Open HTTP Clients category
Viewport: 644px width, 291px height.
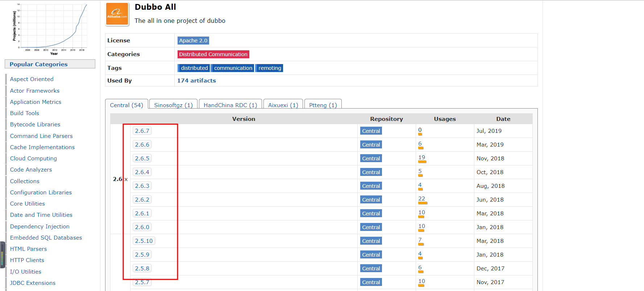[x=27, y=260]
